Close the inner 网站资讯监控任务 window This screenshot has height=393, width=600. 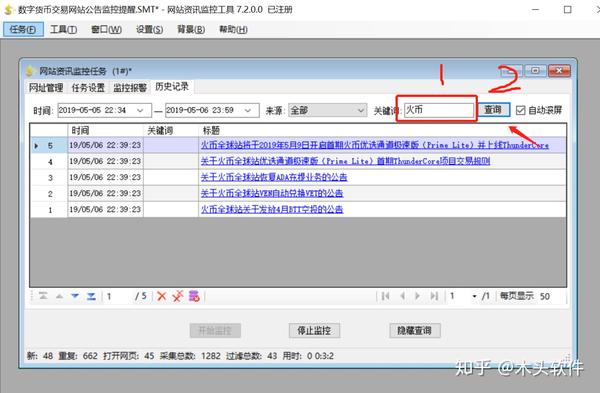559,71
